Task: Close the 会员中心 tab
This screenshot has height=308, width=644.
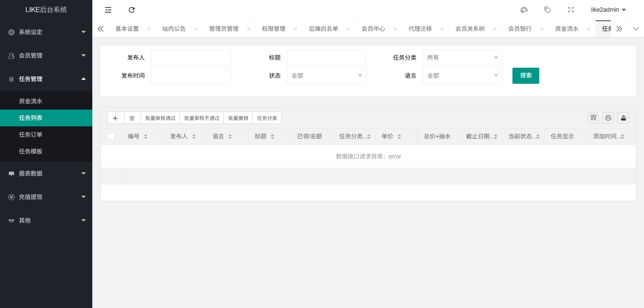Action: pos(395,29)
